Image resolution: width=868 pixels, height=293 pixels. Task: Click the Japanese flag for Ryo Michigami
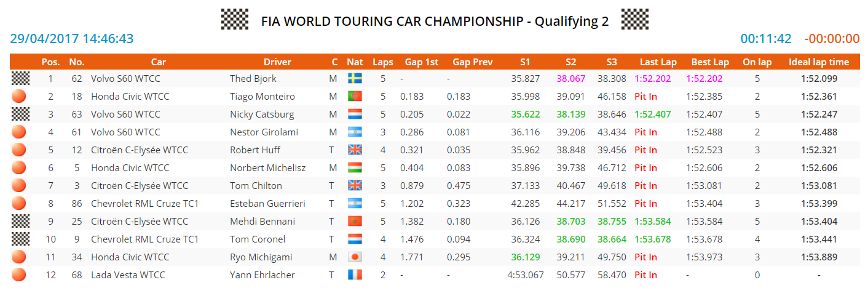coord(355,257)
